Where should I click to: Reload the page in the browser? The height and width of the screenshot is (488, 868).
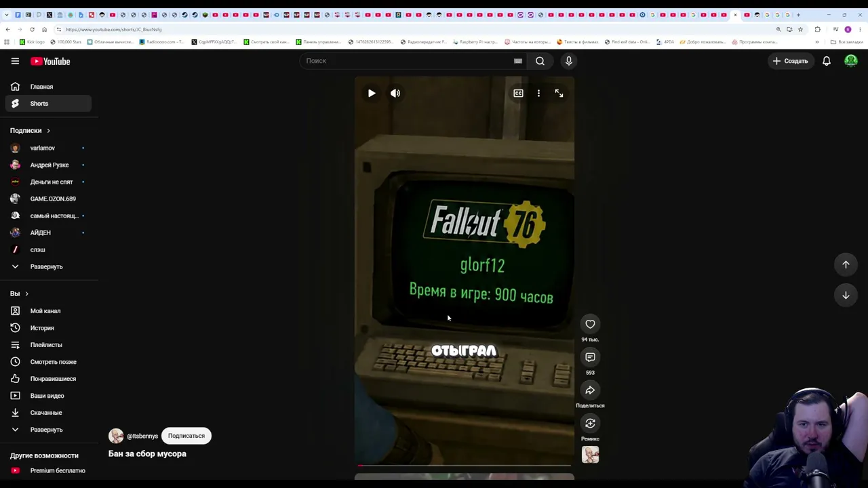click(x=32, y=29)
